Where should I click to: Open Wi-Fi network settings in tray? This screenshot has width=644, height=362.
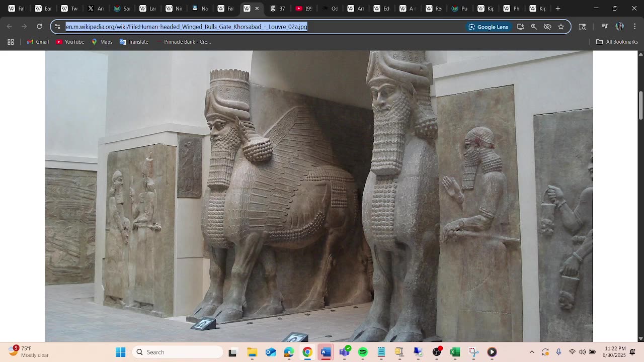572,352
